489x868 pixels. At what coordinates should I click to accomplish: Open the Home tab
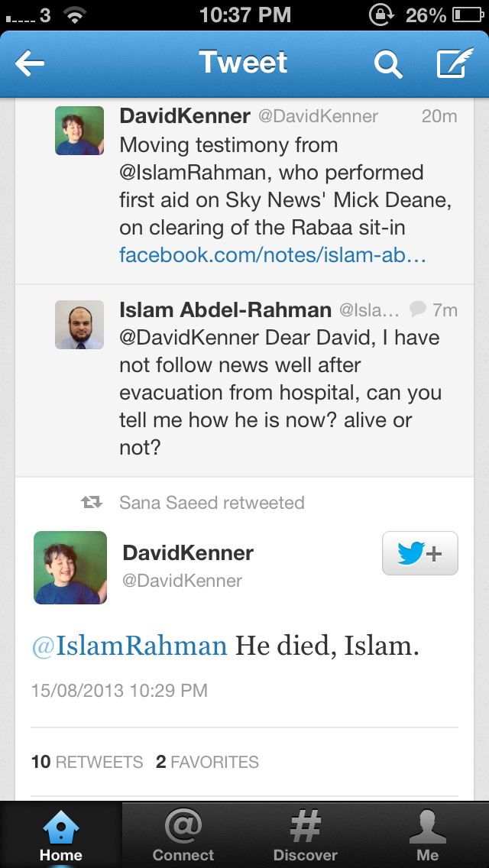pos(61,834)
